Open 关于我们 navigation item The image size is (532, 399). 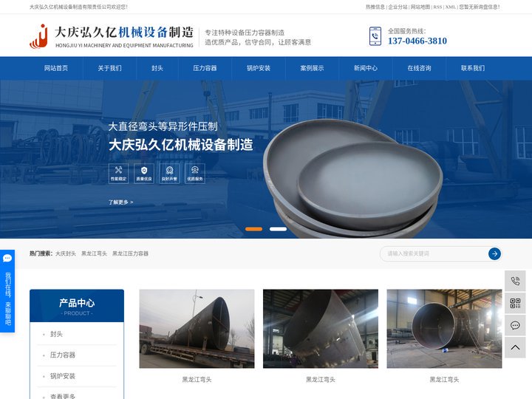(x=109, y=68)
